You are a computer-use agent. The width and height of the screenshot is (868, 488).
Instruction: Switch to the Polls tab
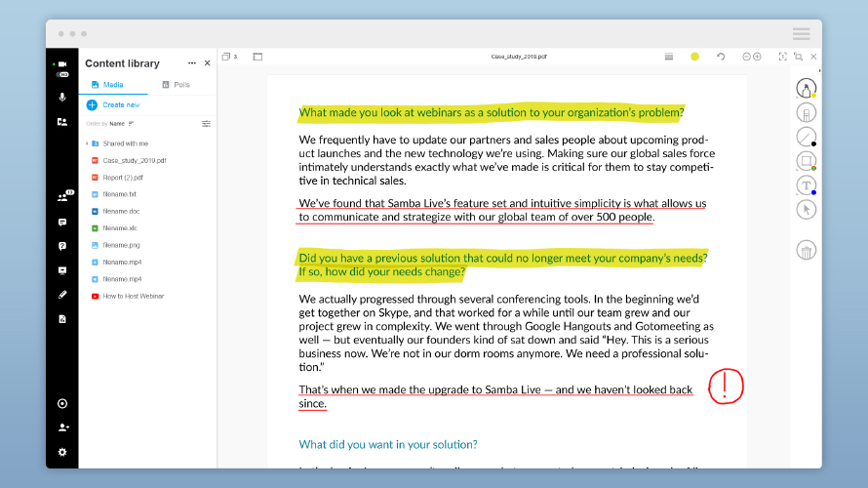coord(176,85)
